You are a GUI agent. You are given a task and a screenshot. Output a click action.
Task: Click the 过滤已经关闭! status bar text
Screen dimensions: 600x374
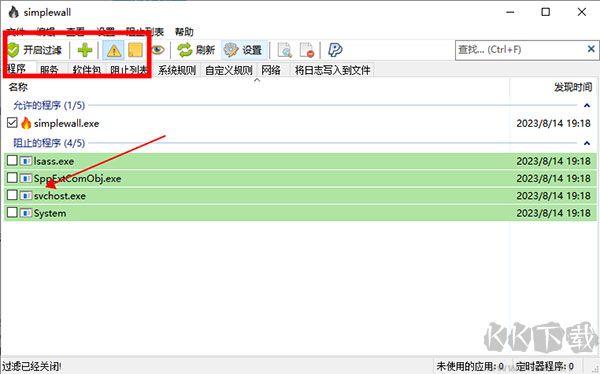tap(32, 366)
